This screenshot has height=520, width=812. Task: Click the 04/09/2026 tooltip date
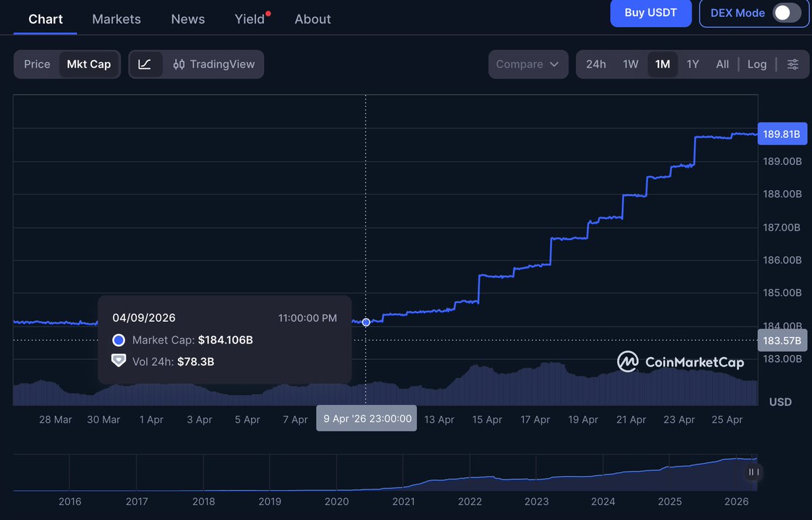click(x=144, y=318)
